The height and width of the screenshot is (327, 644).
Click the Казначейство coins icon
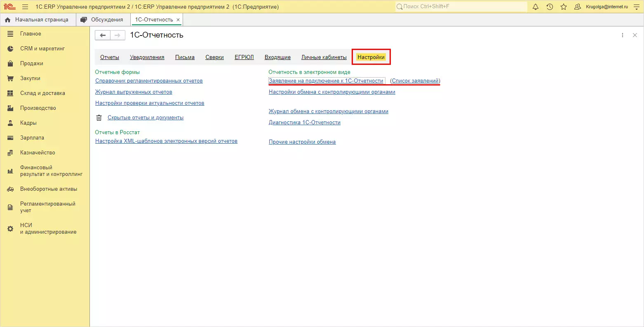[x=10, y=153]
